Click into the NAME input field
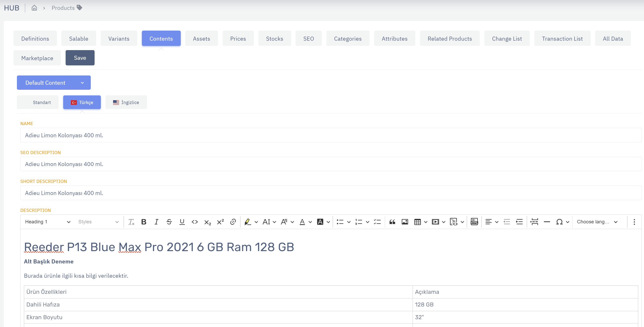The image size is (644, 327). pos(331,135)
